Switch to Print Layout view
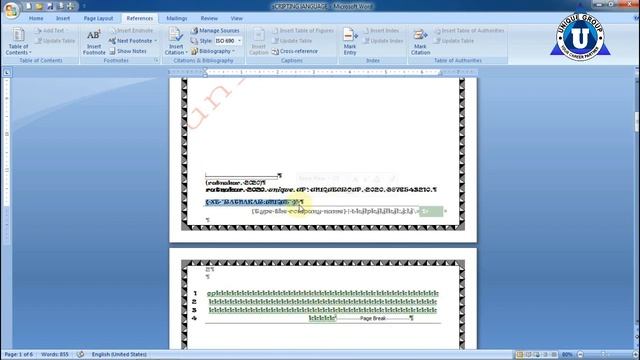Screen dimensions: 640x360 pyautogui.click(x=519, y=355)
